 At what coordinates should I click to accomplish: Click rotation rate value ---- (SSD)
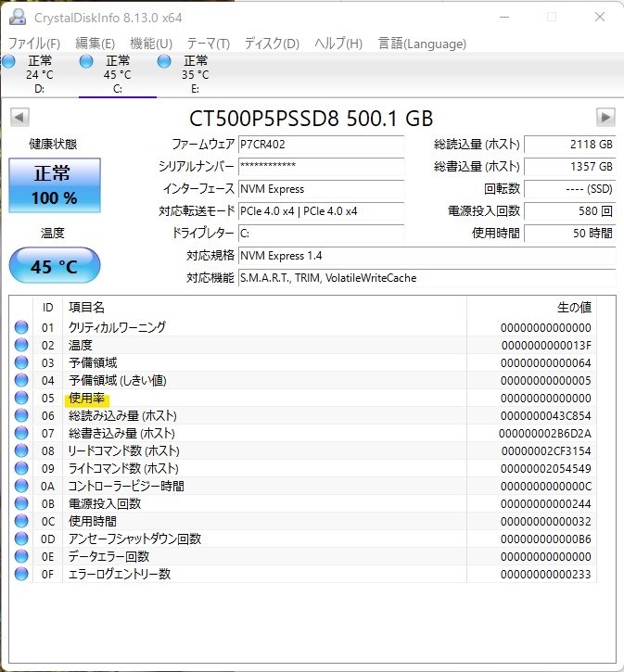click(569, 188)
